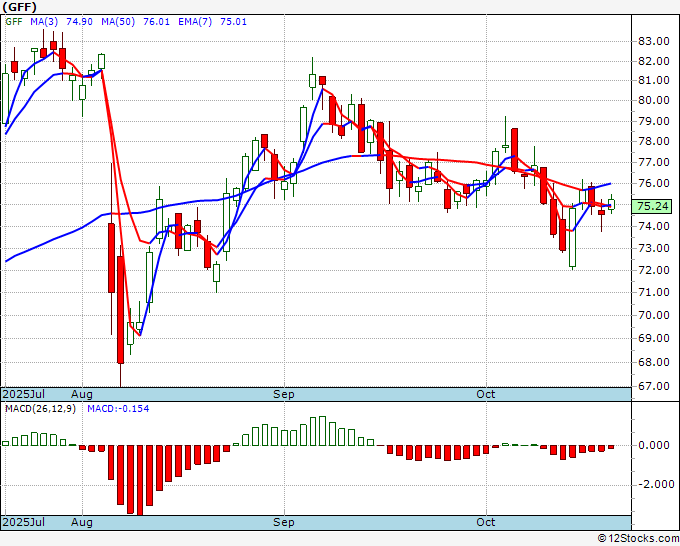Click the 73.00 price axis label
680x546 pixels.
click(x=654, y=248)
